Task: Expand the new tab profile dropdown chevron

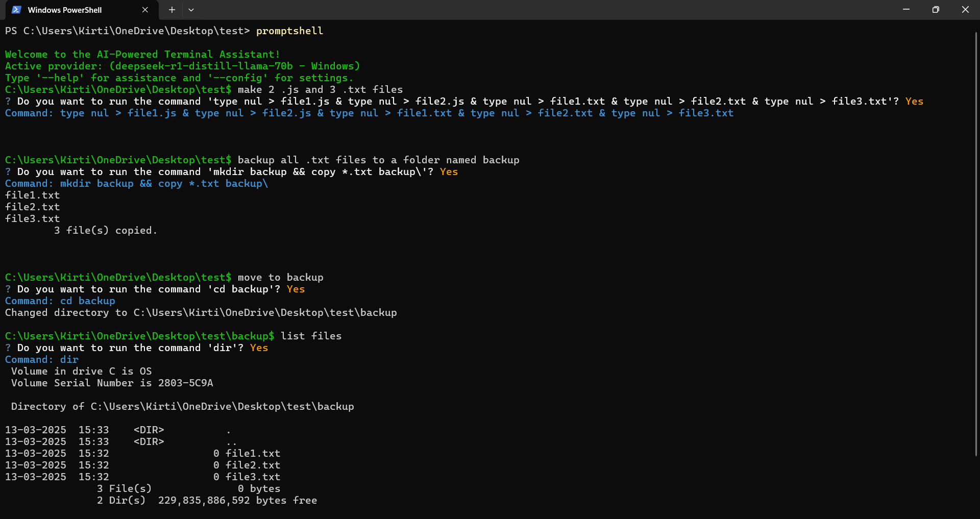Action: [x=191, y=10]
